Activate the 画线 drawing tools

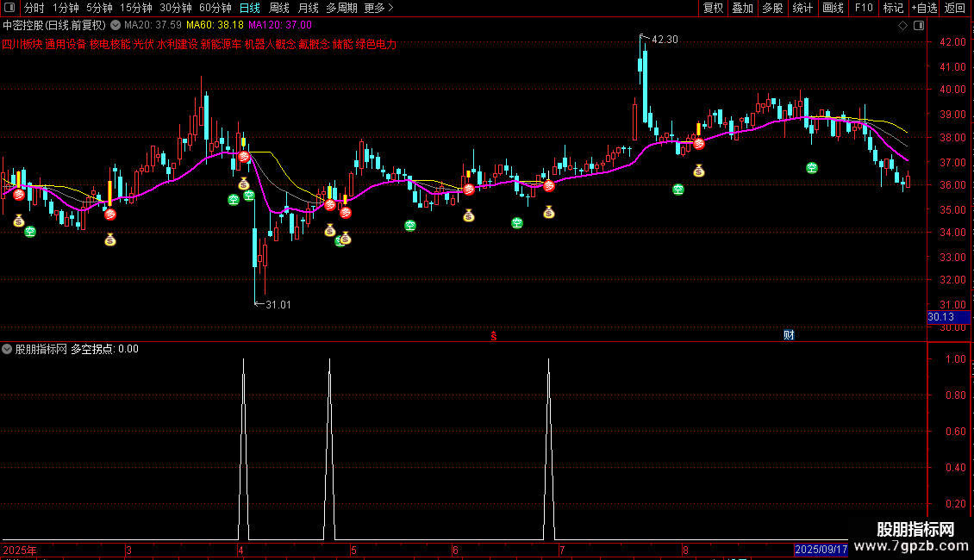tap(833, 8)
